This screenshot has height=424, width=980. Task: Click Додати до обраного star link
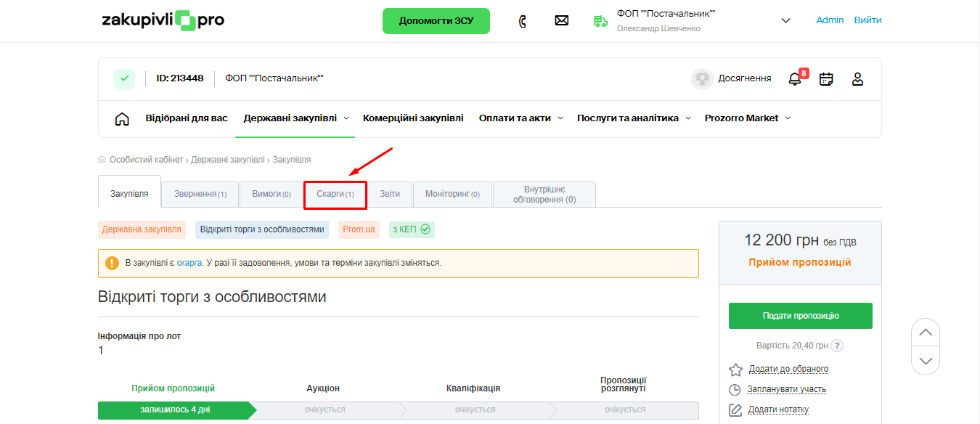(x=788, y=369)
